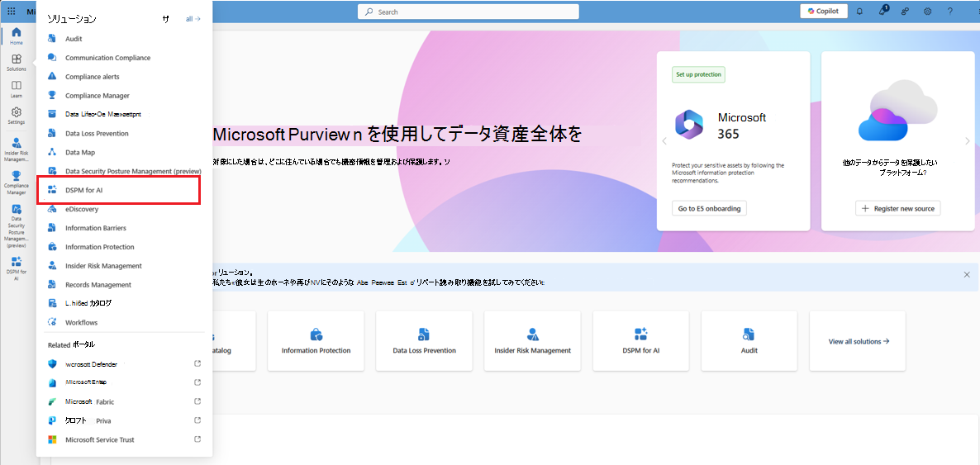This screenshot has height=465, width=980.
Task: Click the Home icon in left sidebar
Action: 17,35
